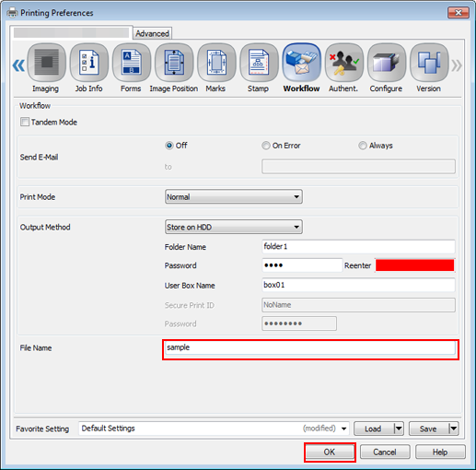Select the Image Position icon

coord(174,63)
